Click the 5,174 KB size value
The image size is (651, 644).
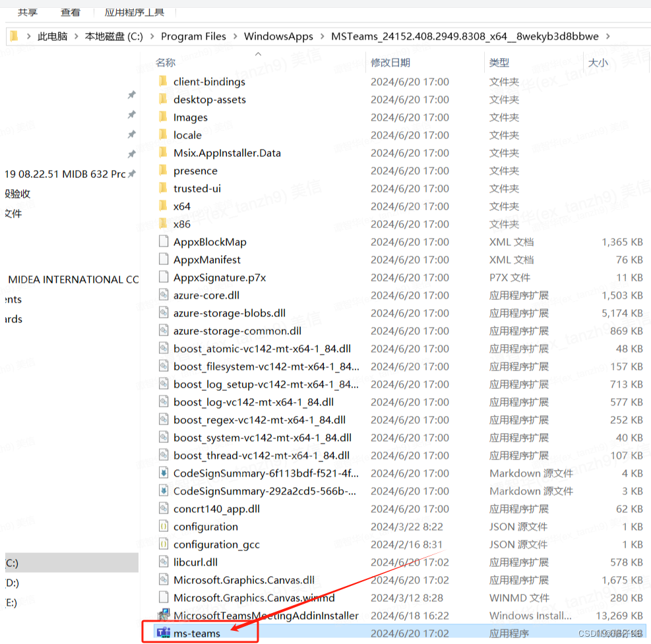coord(622,313)
